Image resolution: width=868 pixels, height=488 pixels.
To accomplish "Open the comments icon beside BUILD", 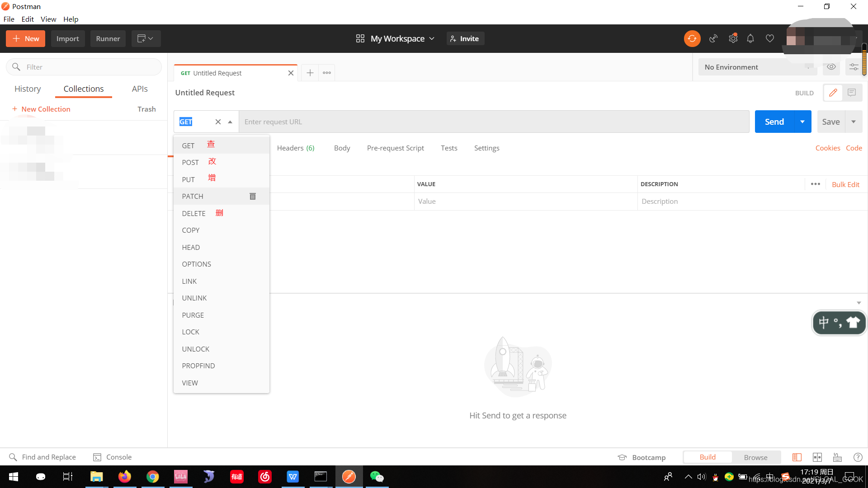I will click(852, 93).
